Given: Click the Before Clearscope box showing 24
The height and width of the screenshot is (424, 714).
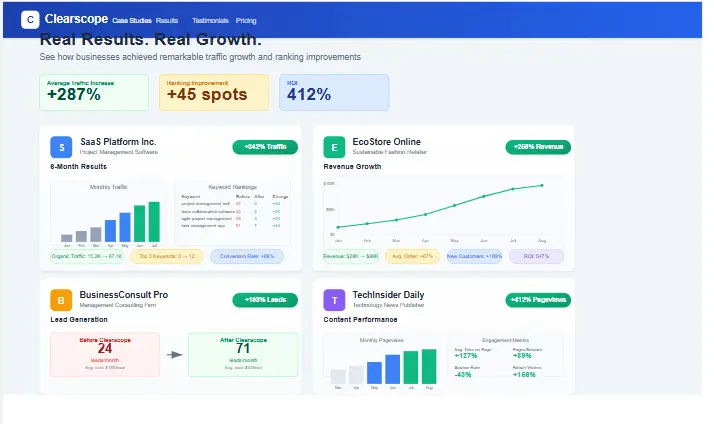Looking at the screenshot, I should point(105,354).
